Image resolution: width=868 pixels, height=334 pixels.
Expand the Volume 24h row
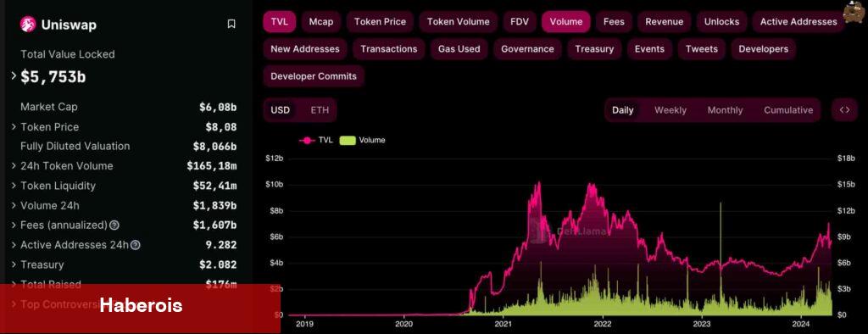(x=14, y=205)
